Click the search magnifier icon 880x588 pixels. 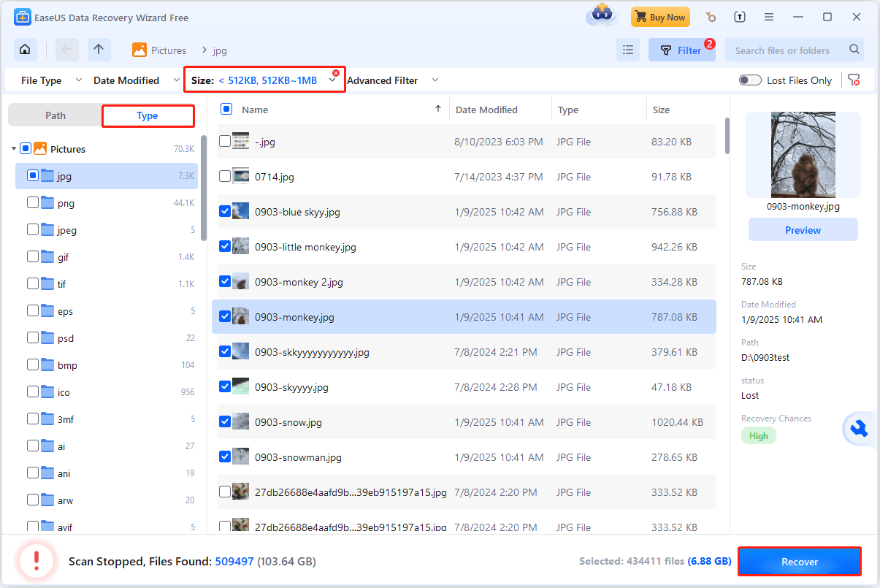pyautogui.click(x=854, y=50)
